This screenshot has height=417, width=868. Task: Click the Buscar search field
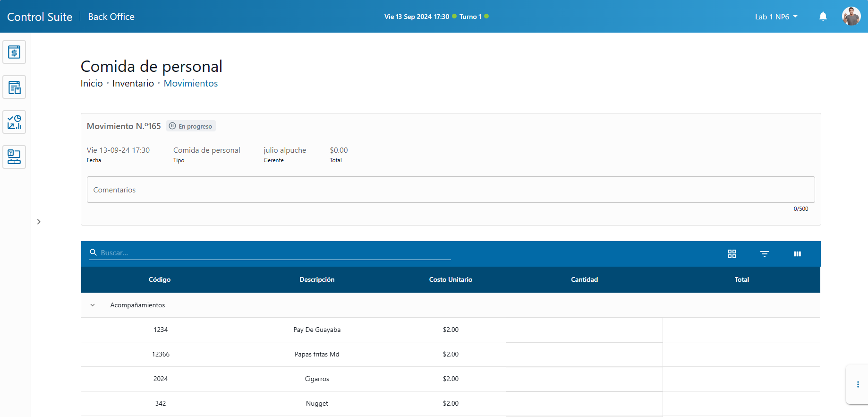274,253
